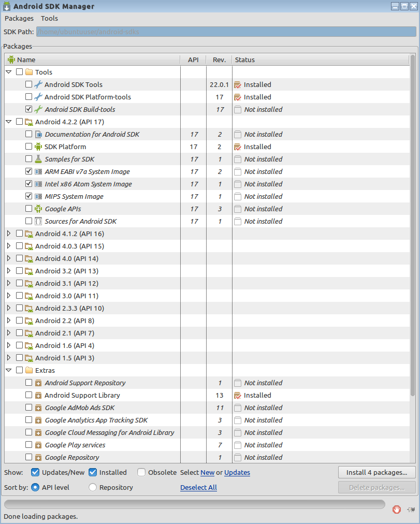
Task: Click the Google APIs android icon
Action: pyautogui.click(x=38, y=209)
